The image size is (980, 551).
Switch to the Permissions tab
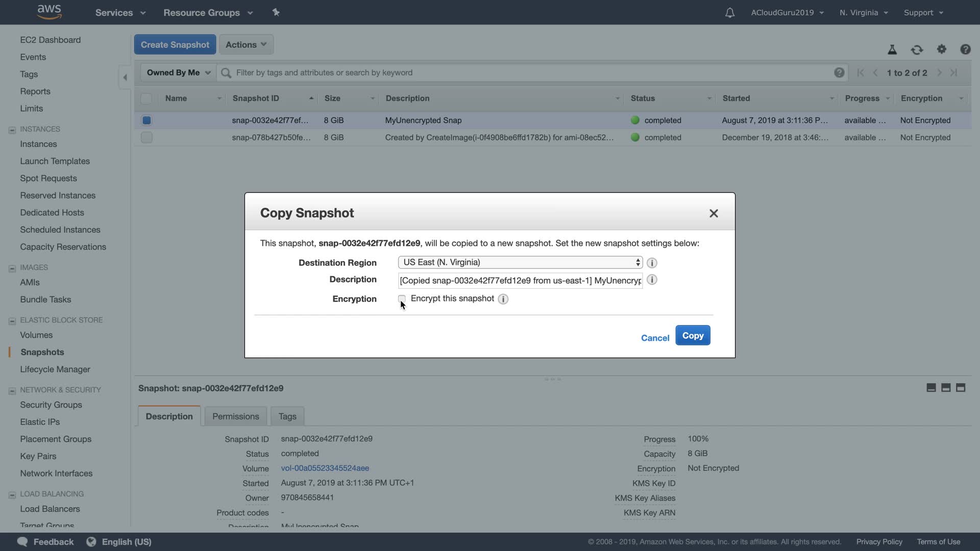[x=235, y=416]
